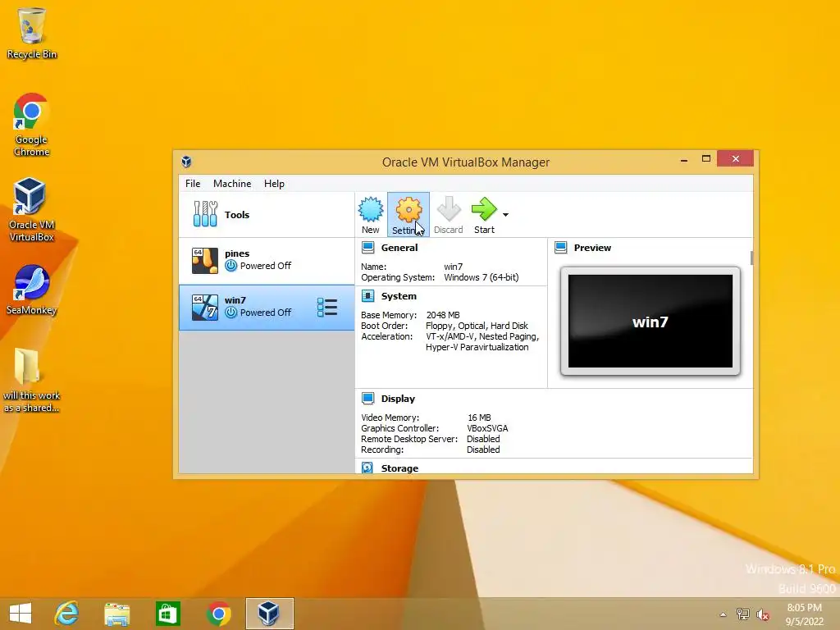Viewport: 840px width, 630px height.
Task: Open File Explorer from taskbar
Action: click(x=117, y=614)
